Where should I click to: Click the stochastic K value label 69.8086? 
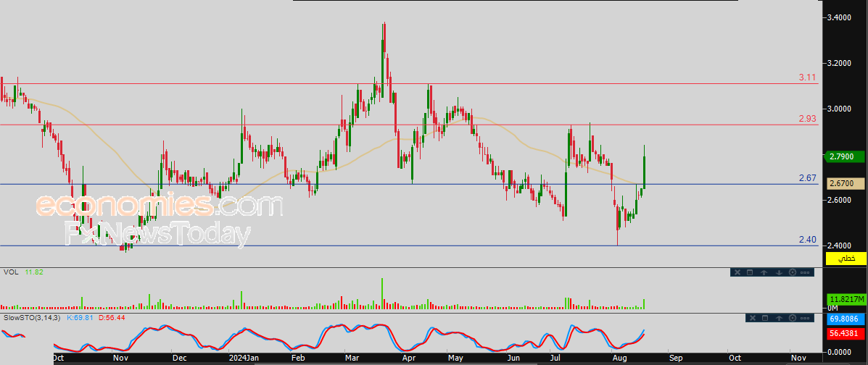(x=846, y=319)
